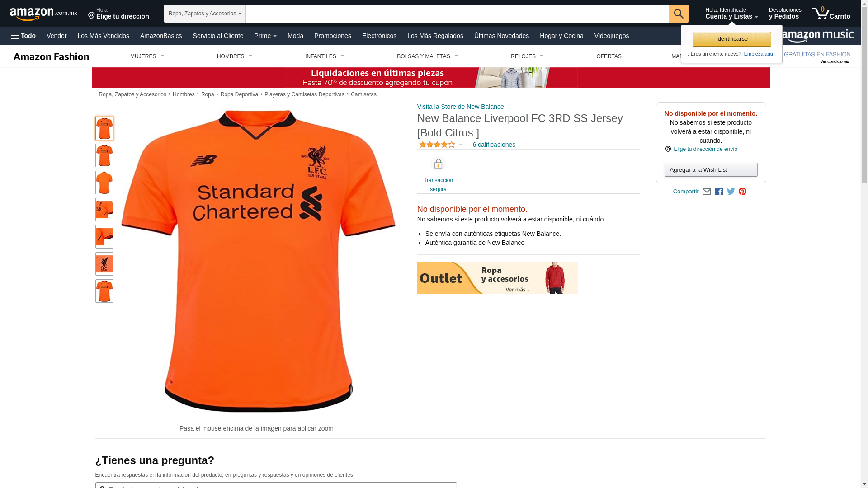Open the Todo hamburger menu
The width and height of the screenshot is (868, 488).
(24, 36)
